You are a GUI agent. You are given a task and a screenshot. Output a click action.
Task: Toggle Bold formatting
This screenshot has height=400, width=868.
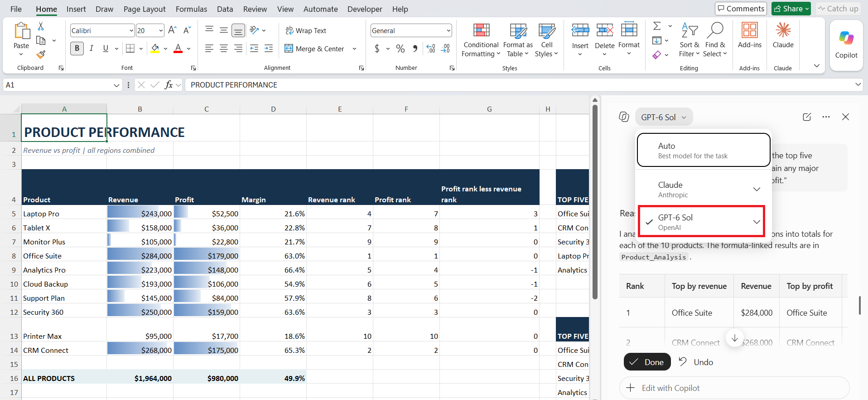click(77, 48)
